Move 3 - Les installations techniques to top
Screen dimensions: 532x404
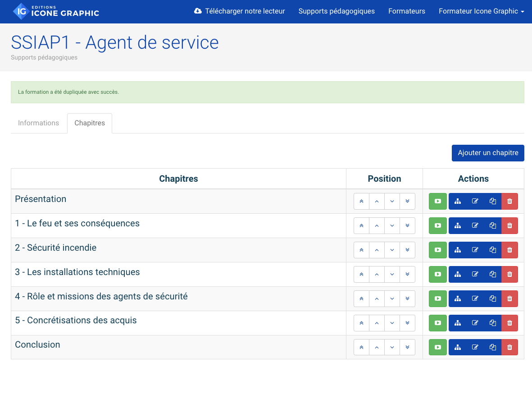361,274
